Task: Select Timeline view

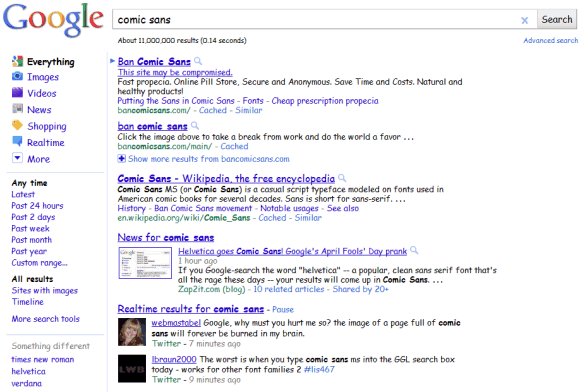Action: 28,302
